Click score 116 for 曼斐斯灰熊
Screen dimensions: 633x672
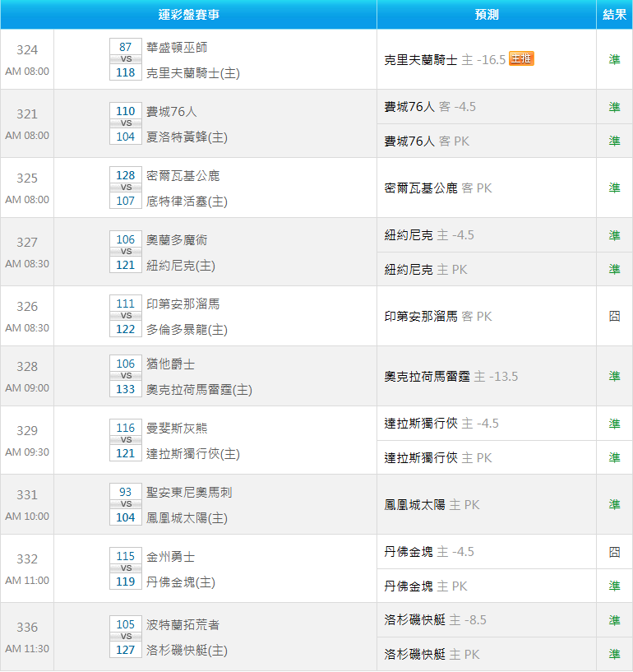tap(126, 428)
